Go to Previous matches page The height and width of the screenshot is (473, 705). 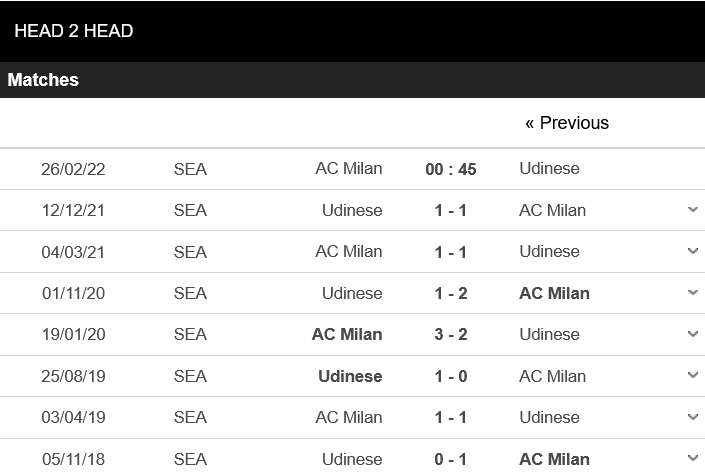(x=567, y=123)
